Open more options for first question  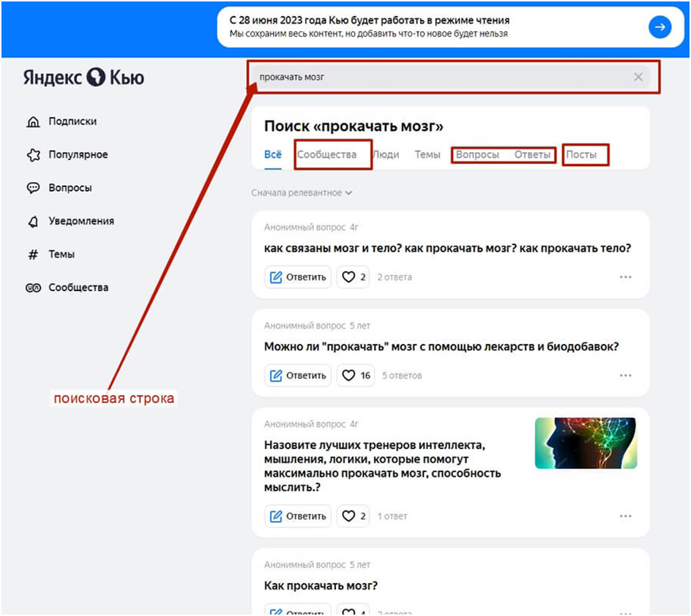point(625,277)
